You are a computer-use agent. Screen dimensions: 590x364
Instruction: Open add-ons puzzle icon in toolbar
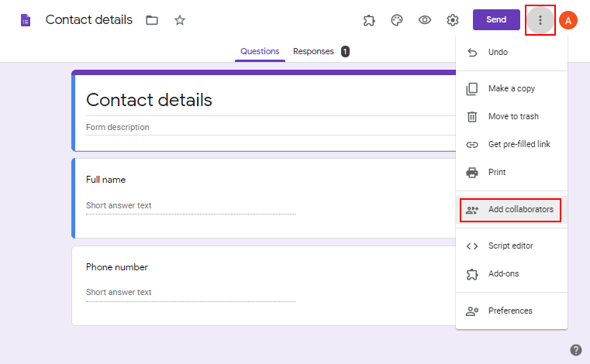369,20
